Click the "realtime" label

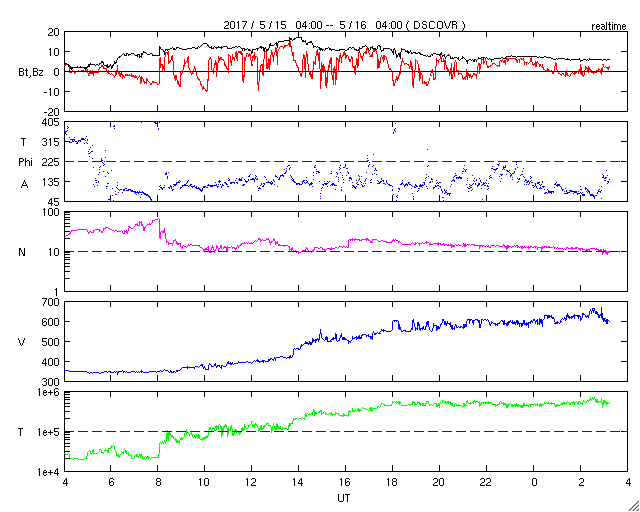click(x=609, y=27)
